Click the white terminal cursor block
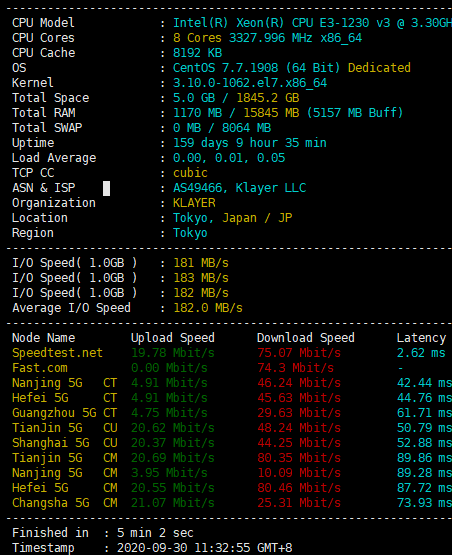The image size is (452, 555). (x=106, y=188)
